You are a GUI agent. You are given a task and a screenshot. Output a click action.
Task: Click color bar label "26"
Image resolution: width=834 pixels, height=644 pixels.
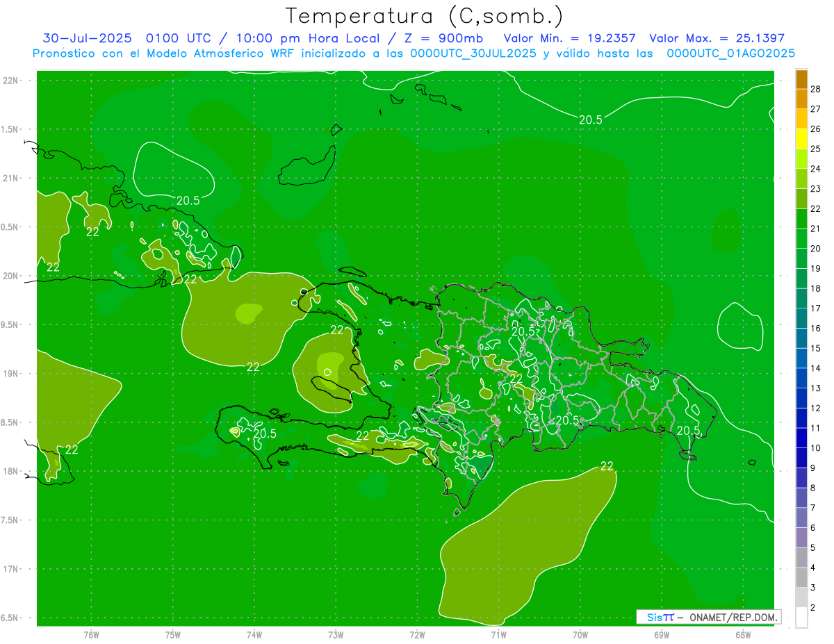[x=816, y=129]
